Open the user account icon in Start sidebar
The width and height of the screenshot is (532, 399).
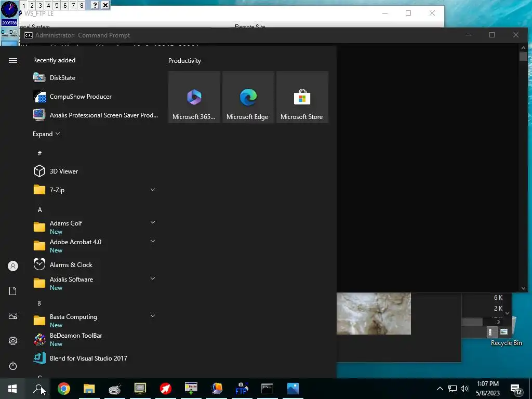[x=13, y=266]
